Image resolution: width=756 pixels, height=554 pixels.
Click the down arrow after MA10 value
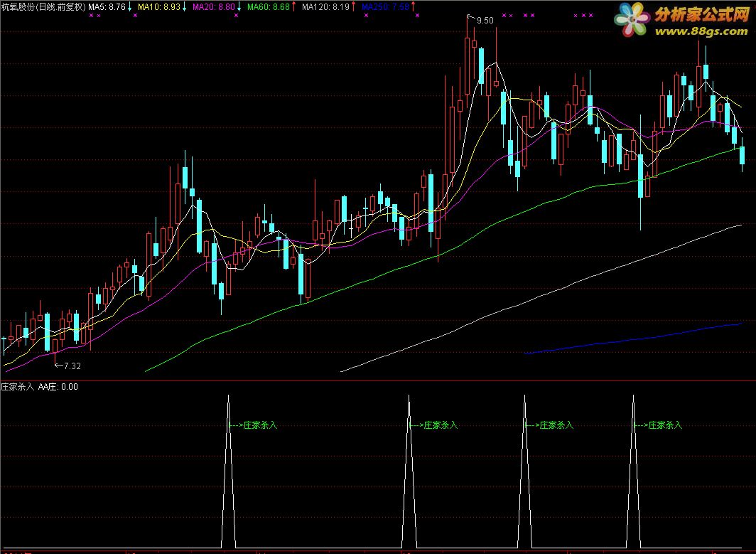click(x=185, y=7)
